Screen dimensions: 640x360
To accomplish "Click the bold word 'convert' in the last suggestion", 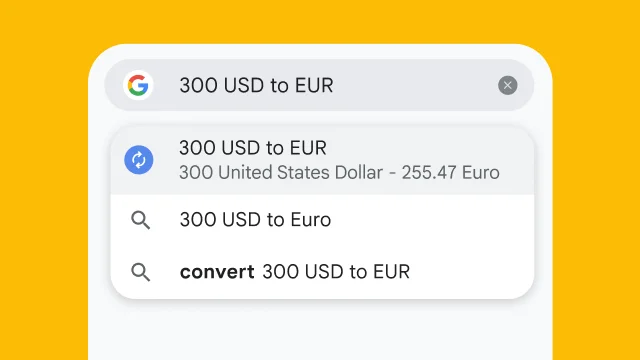I will click(217, 272).
